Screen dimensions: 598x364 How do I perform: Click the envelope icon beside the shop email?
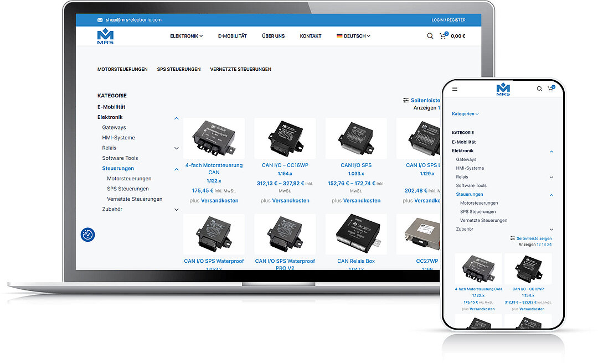100,20
